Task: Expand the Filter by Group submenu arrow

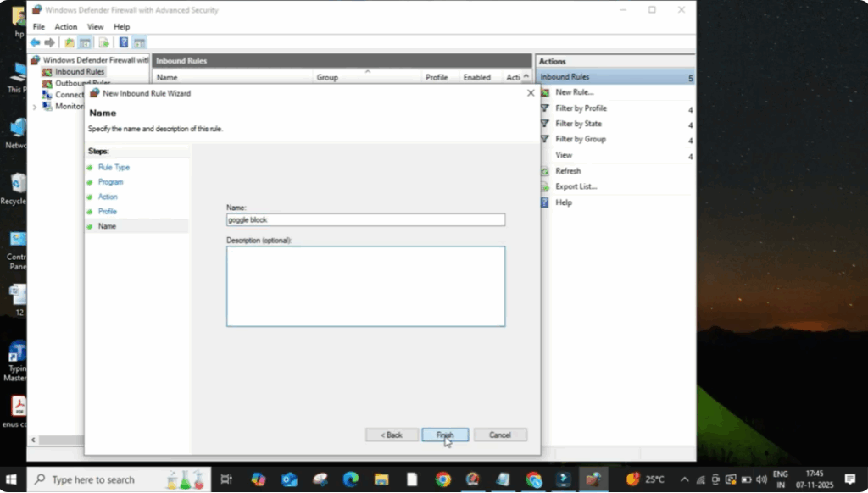Action: [x=690, y=141]
